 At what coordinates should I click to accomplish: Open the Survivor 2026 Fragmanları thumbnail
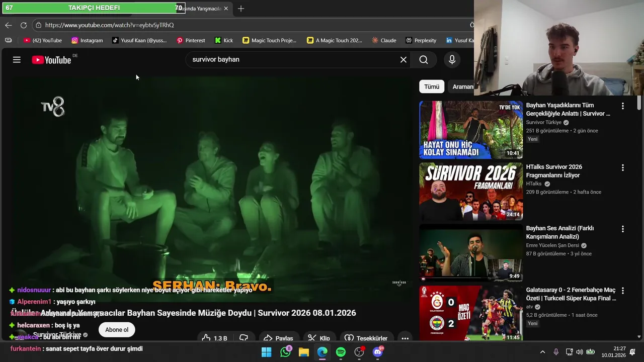pyautogui.click(x=471, y=192)
